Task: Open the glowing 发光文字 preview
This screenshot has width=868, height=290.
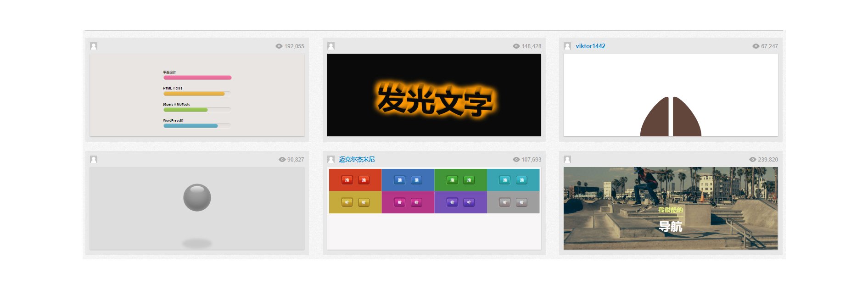Action: coord(434,95)
